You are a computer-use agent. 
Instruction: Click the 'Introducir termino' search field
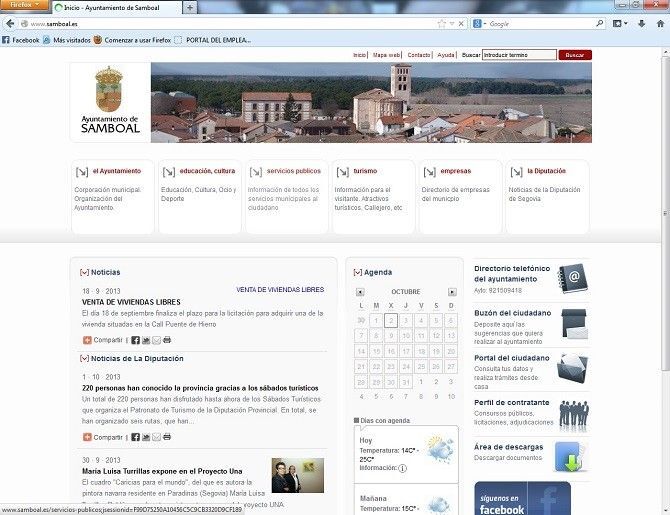click(518, 55)
